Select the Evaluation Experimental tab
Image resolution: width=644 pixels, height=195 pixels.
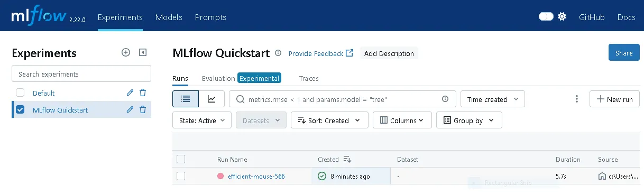coord(242,78)
